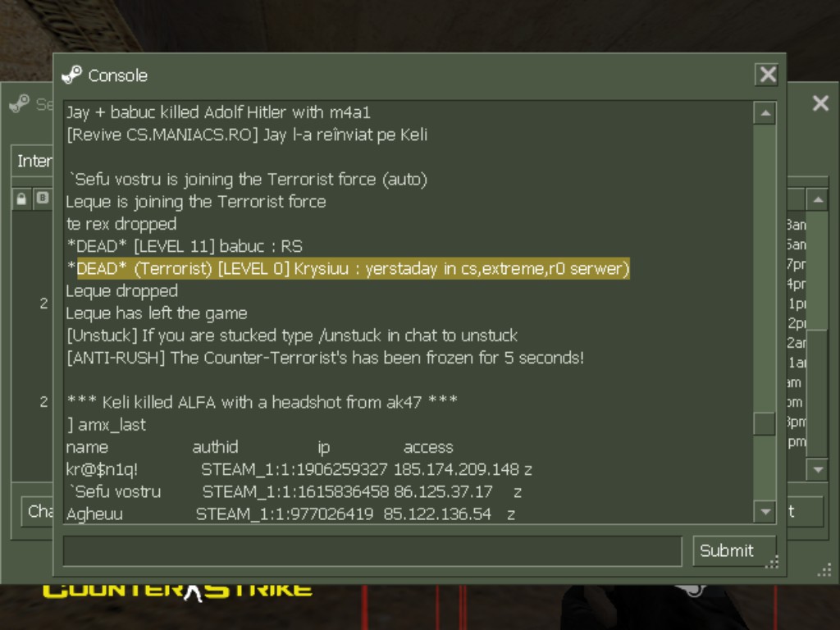This screenshot has width=840, height=630.
Task: Click the padlock password column icon
Action: 21,199
